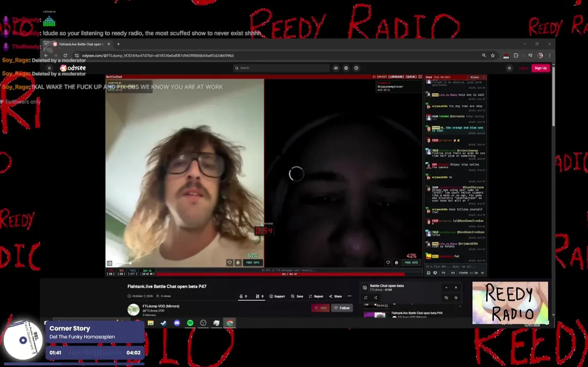Click FREE VOTE on the left contestant
Screen dimensions: 588x367
(x=253, y=263)
